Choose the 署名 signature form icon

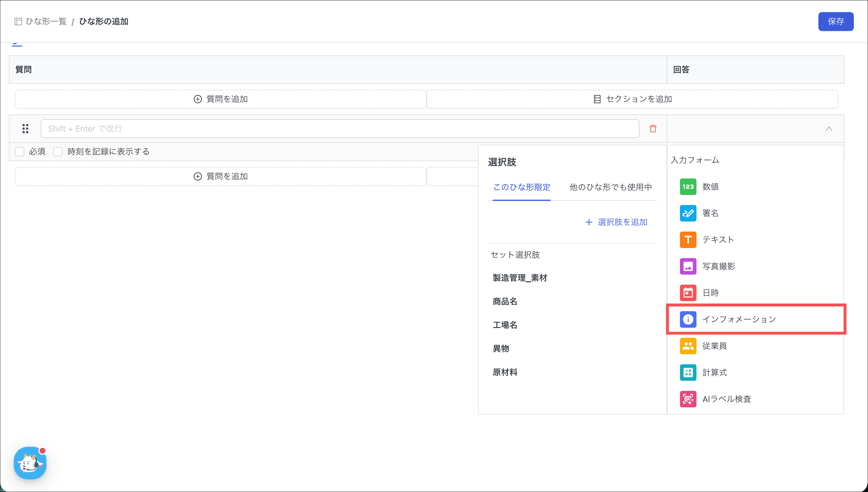(x=688, y=213)
